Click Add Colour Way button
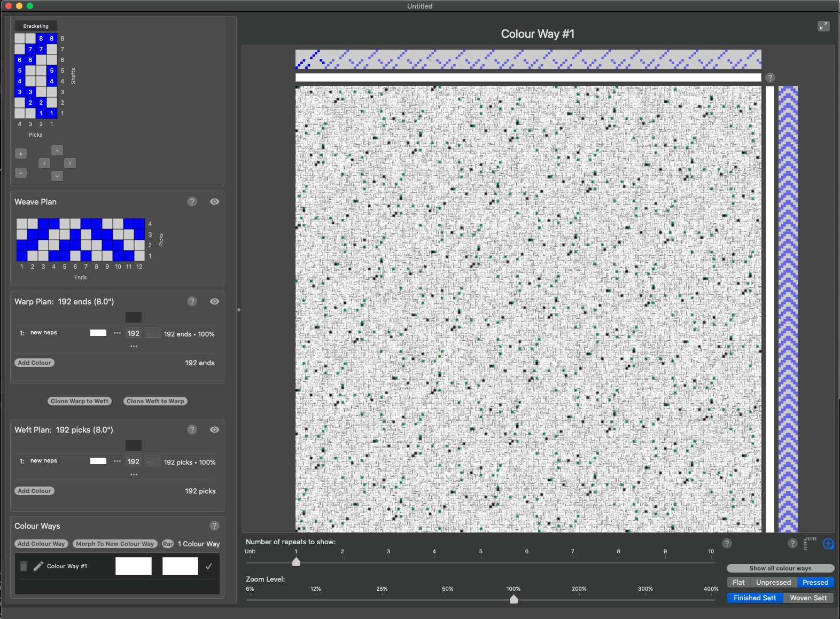Viewport: 840px width, 619px height. pyautogui.click(x=41, y=544)
